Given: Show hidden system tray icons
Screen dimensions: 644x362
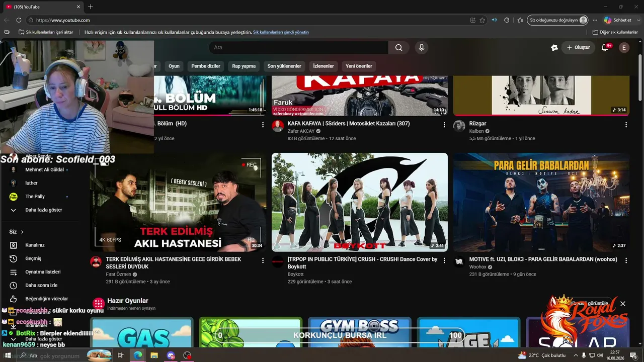Looking at the screenshot, I should click(576, 355).
